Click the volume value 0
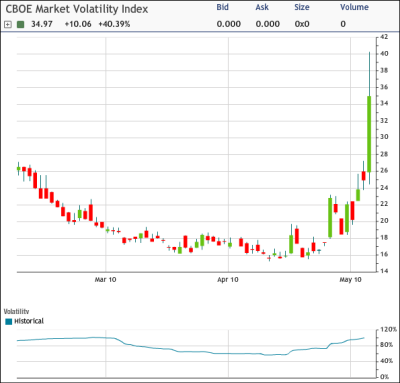The width and height of the screenshot is (400, 383). [343, 24]
